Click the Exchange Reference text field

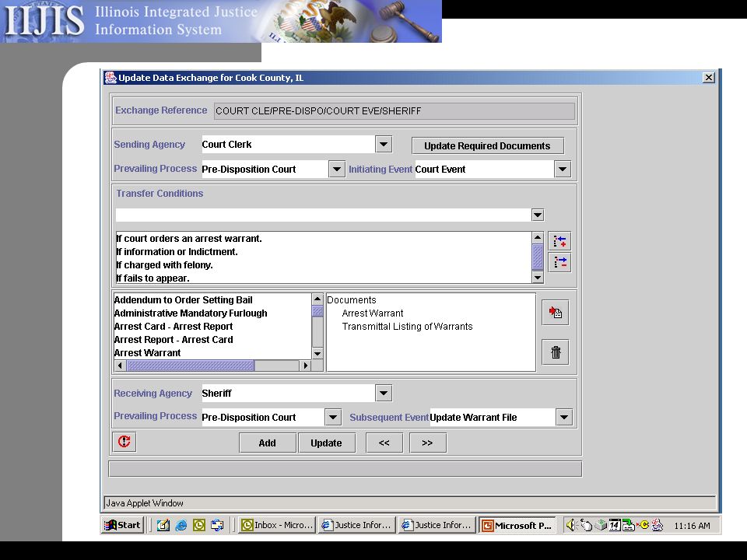tap(394, 111)
